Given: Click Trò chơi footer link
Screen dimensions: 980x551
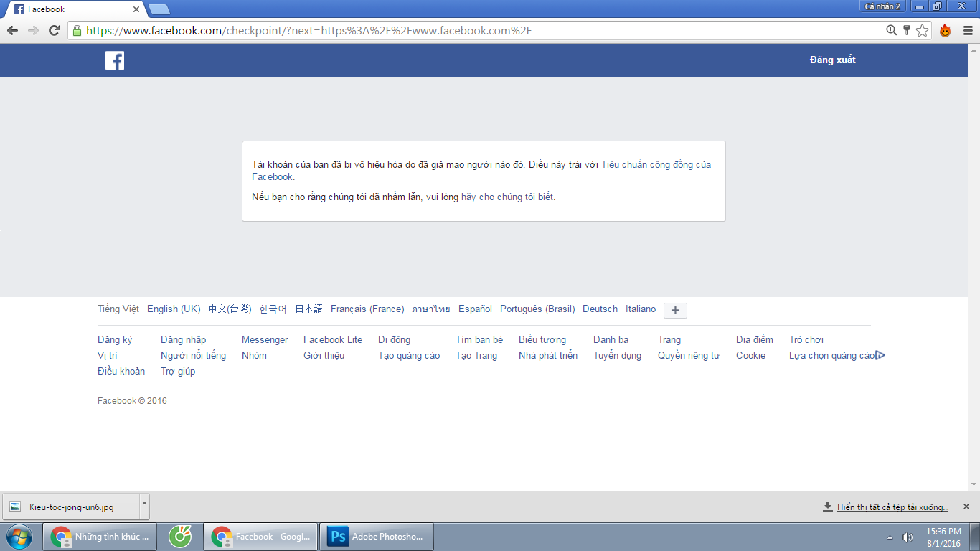Looking at the screenshot, I should coord(806,340).
